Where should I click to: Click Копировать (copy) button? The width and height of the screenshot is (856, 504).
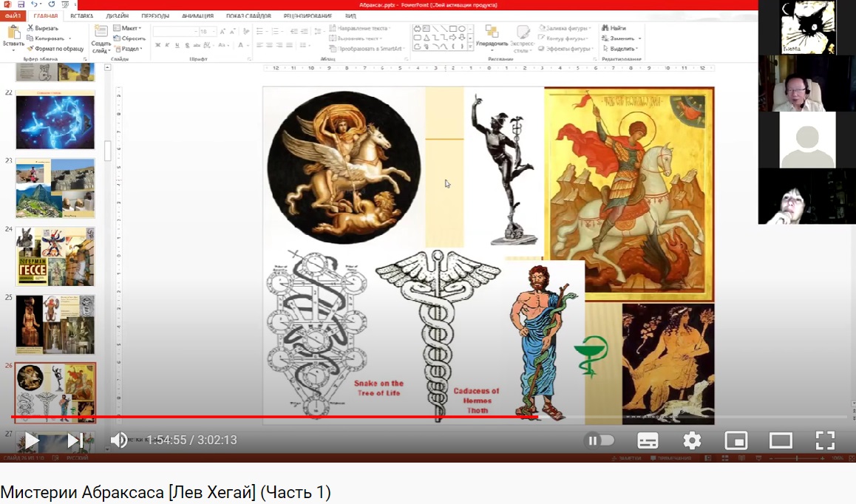[x=46, y=38]
